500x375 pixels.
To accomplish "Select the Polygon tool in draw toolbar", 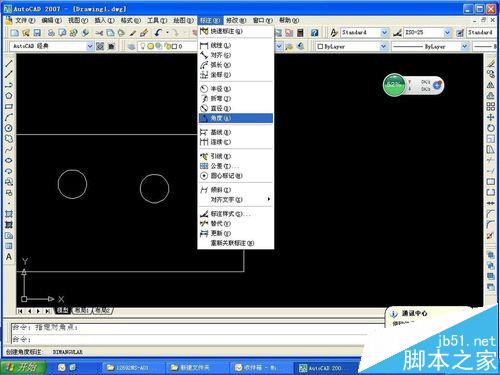I will coord(9,96).
